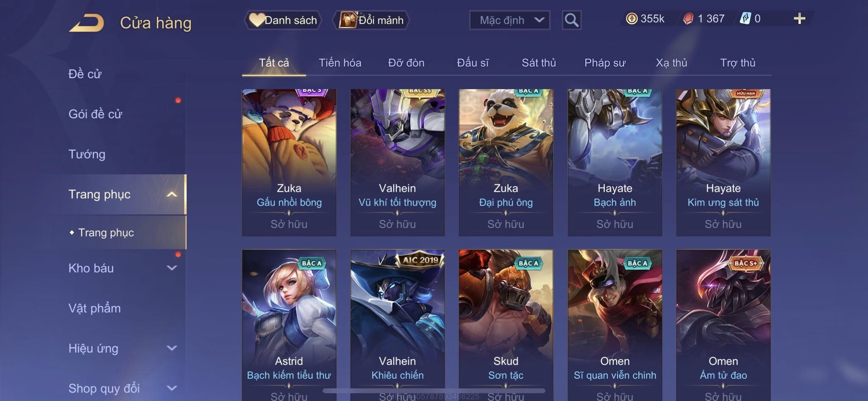
Task: Select the Valhein Vũ khí tối thượng skin
Action: 398,162
